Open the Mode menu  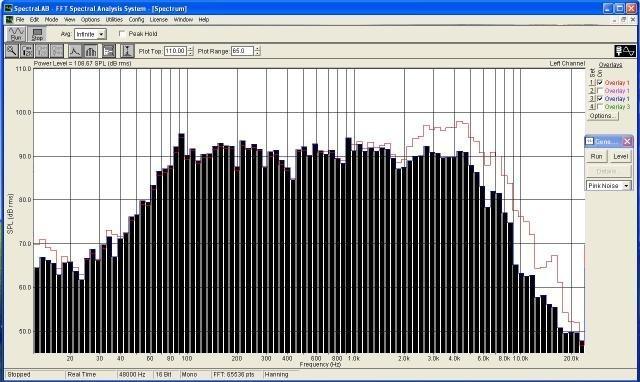(x=51, y=20)
